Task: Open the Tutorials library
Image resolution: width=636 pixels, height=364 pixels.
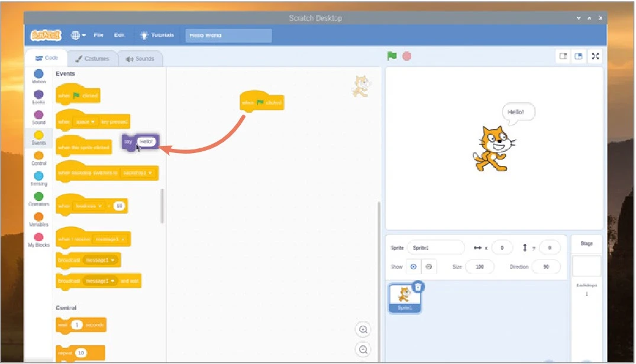Action: (156, 35)
